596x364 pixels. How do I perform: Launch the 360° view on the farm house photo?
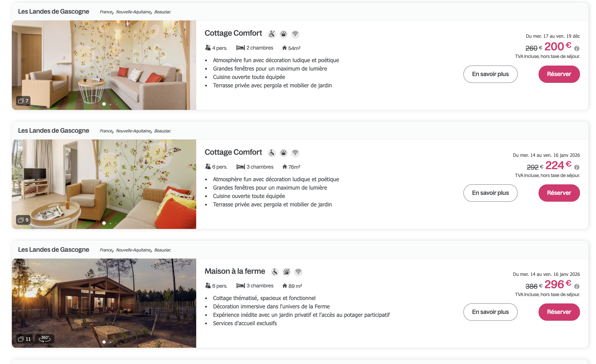tap(45, 339)
